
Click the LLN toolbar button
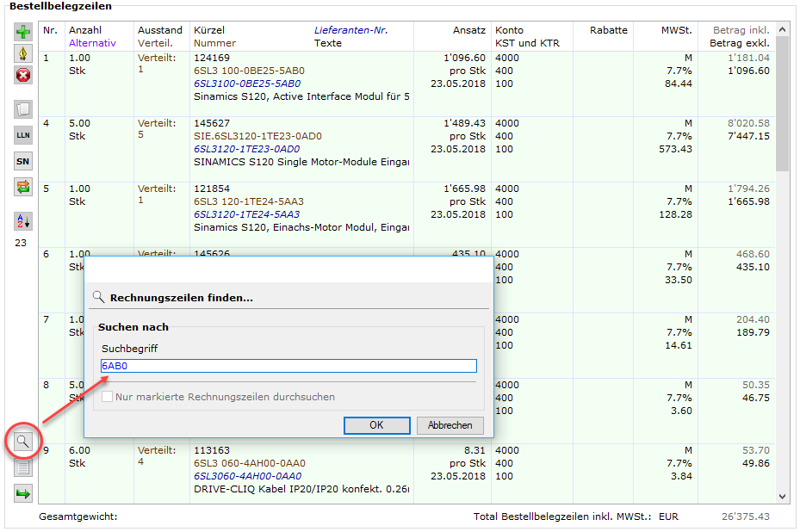click(23, 135)
